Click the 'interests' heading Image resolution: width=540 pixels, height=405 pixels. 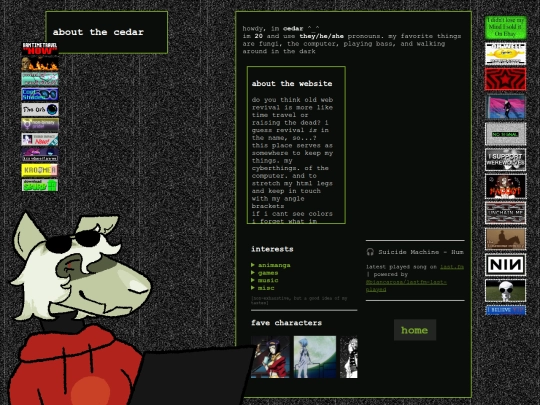pos(272,249)
